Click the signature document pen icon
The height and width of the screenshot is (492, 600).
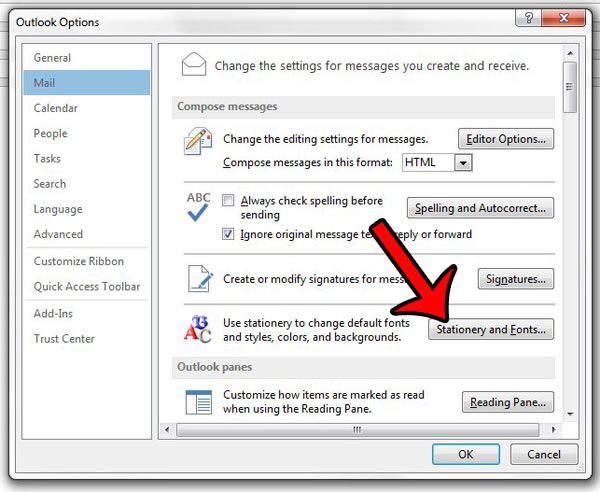201,279
